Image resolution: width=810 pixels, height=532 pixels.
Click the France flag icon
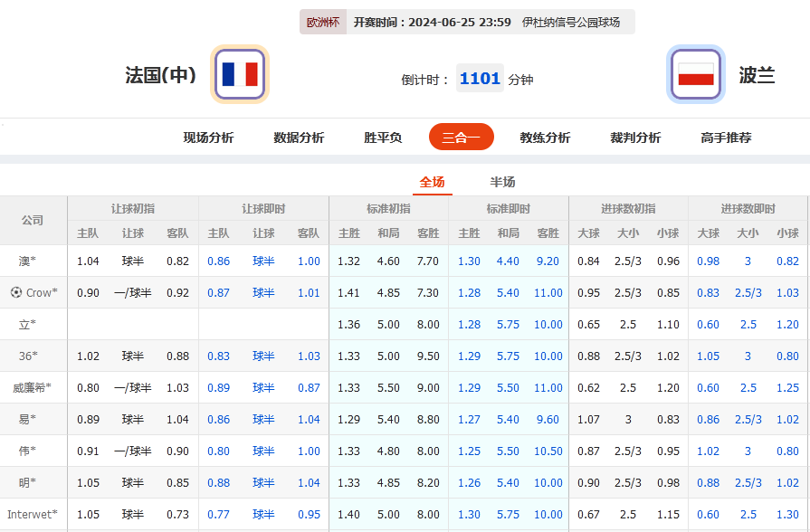click(239, 74)
